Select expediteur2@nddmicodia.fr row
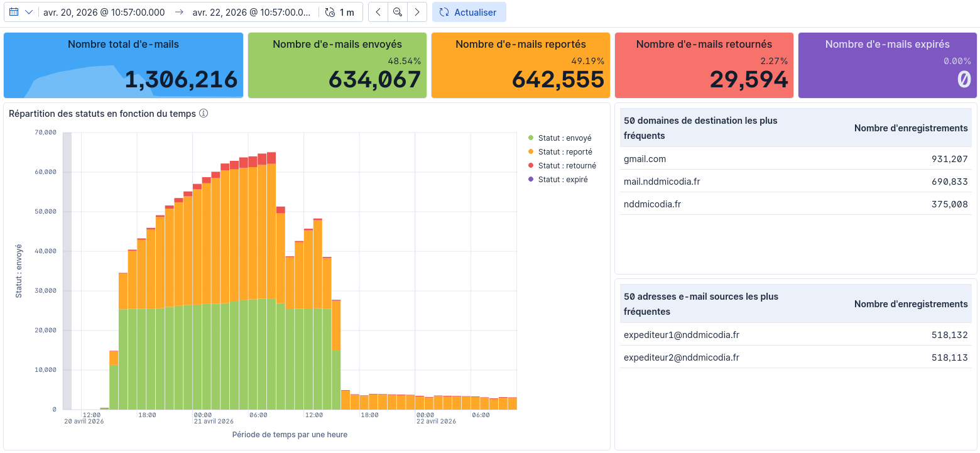 click(x=796, y=357)
